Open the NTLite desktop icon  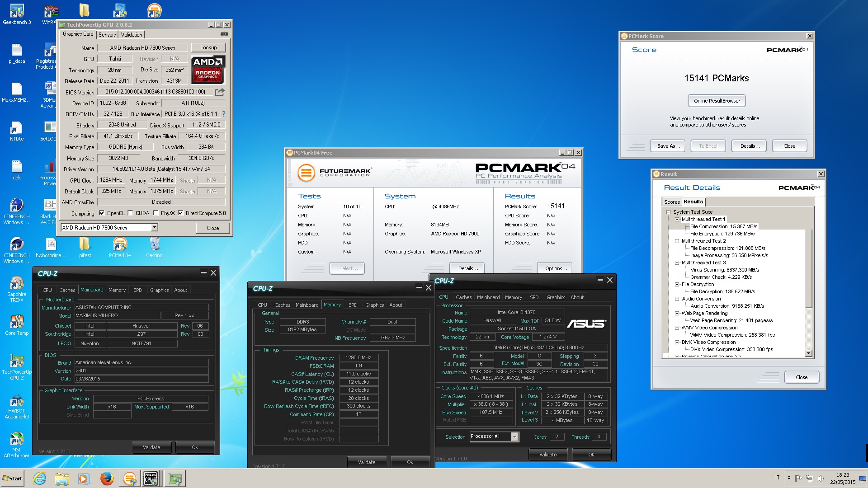17,131
